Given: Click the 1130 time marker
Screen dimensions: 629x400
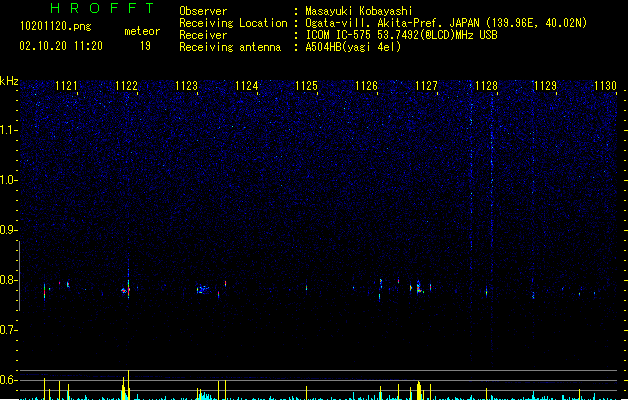Looking at the screenshot, I should pyautogui.click(x=605, y=86).
